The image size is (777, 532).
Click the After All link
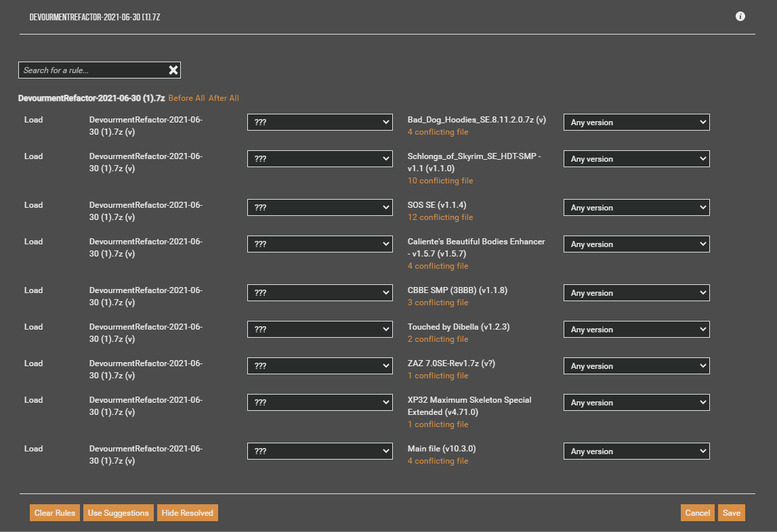(224, 98)
